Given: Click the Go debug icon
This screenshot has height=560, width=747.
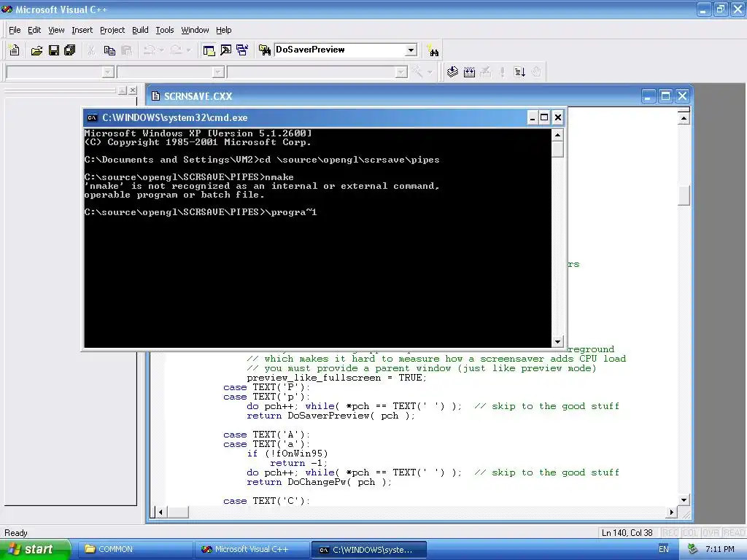Looking at the screenshot, I should coord(519,72).
